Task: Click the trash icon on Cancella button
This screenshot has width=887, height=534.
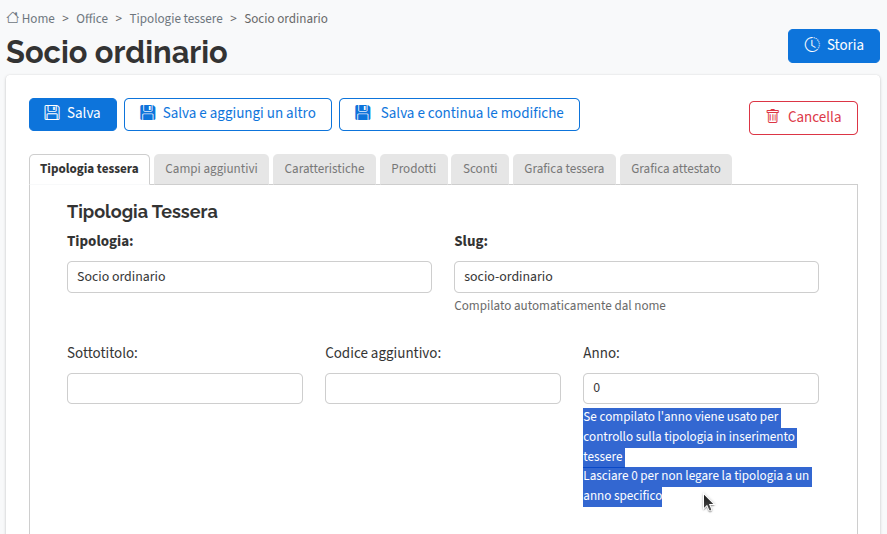Action: (773, 117)
